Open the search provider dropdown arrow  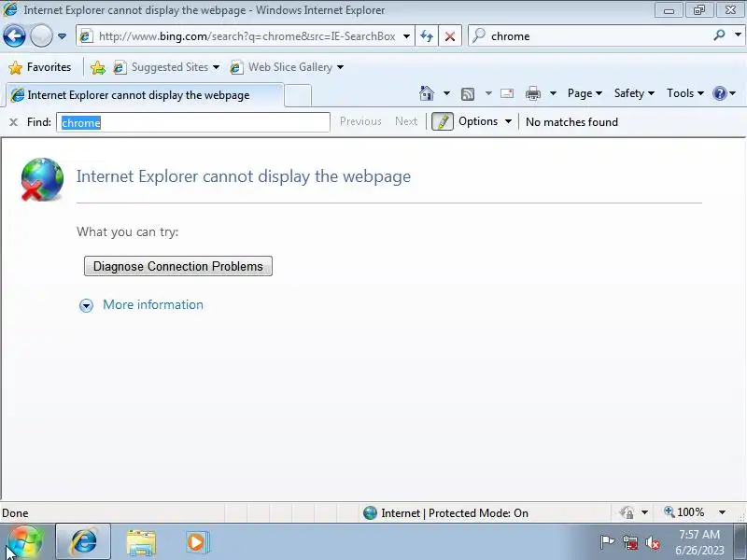pos(738,35)
